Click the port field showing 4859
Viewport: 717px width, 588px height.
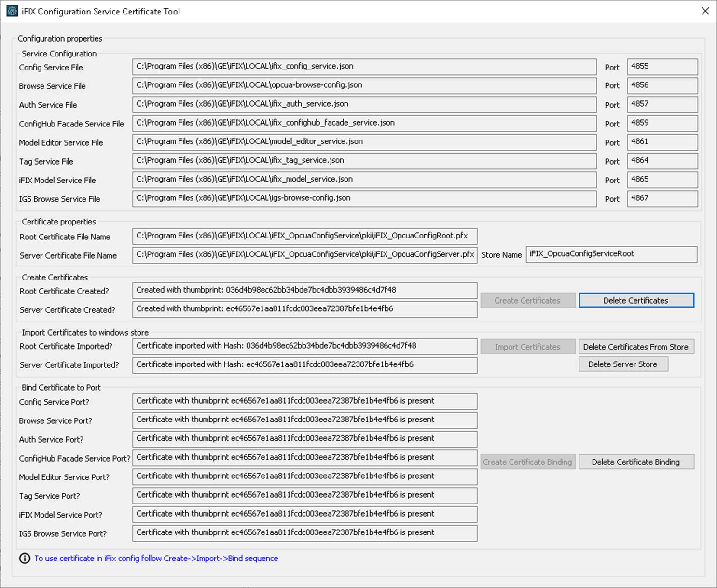pyautogui.click(x=662, y=123)
